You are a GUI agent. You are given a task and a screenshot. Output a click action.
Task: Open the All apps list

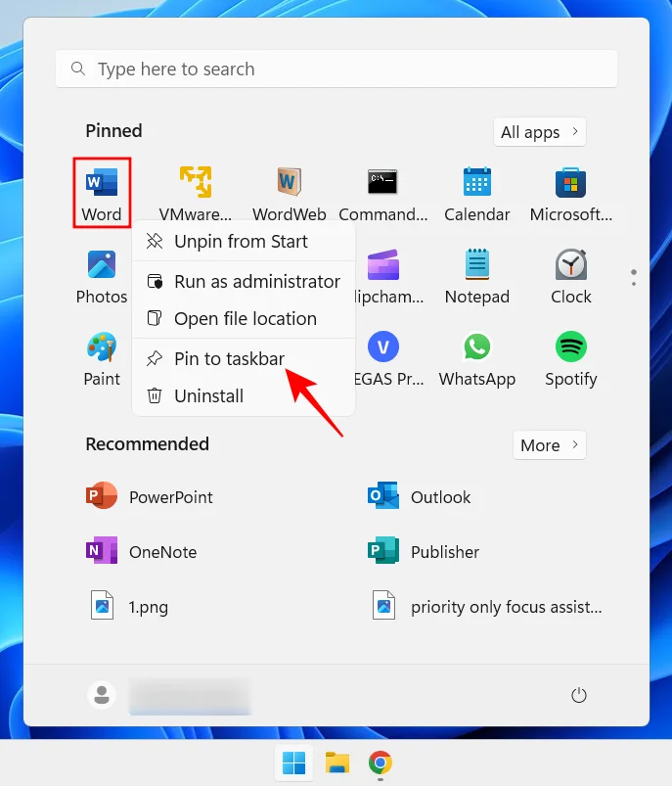540,132
